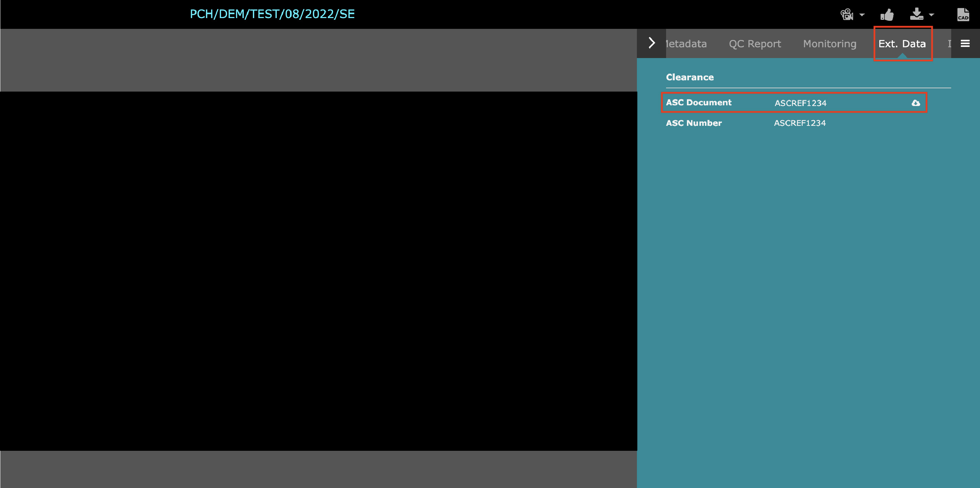The height and width of the screenshot is (488, 980).
Task: Expand the download options dropdown arrow
Action: 931,15
